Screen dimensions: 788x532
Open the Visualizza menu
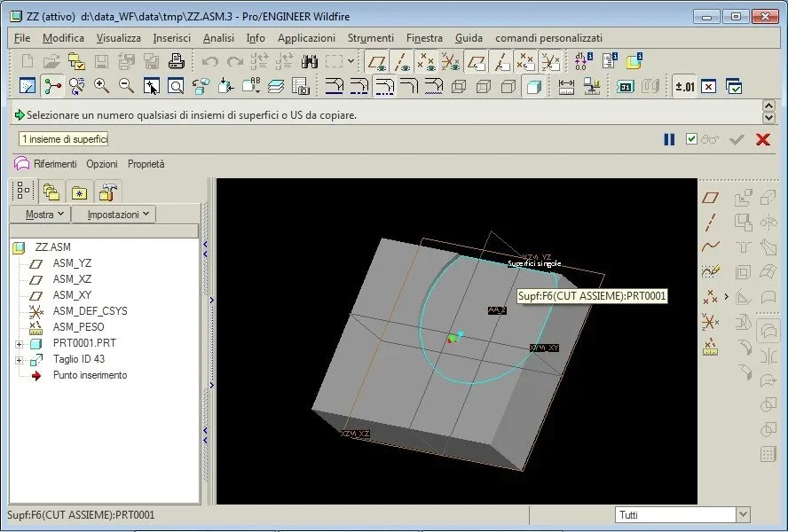coord(119,38)
